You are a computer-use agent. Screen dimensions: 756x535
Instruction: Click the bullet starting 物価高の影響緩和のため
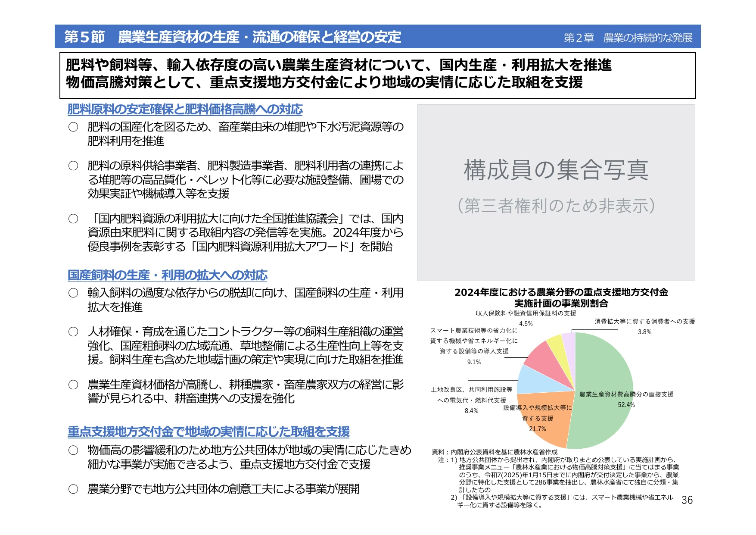click(x=240, y=457)
